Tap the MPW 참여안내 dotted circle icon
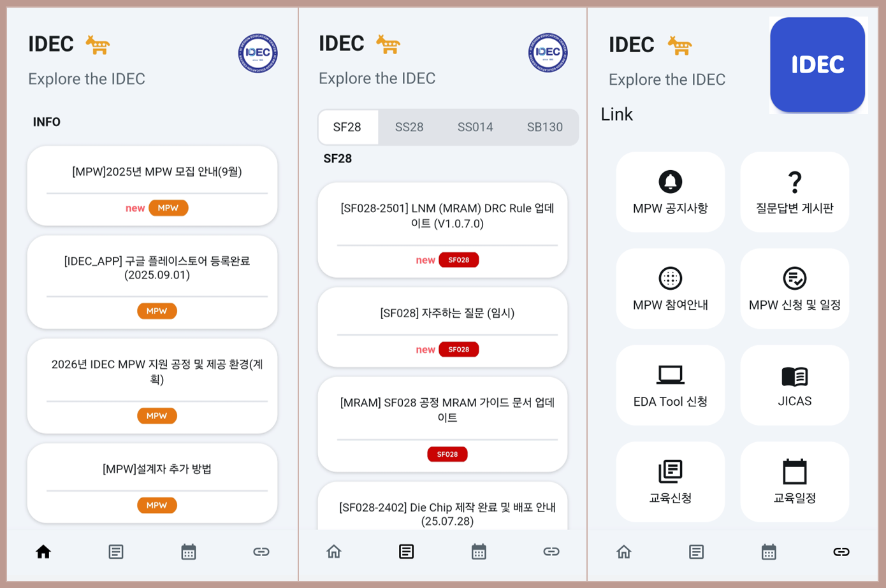Screen dimensions: 886x588 [x=670, y=278]
